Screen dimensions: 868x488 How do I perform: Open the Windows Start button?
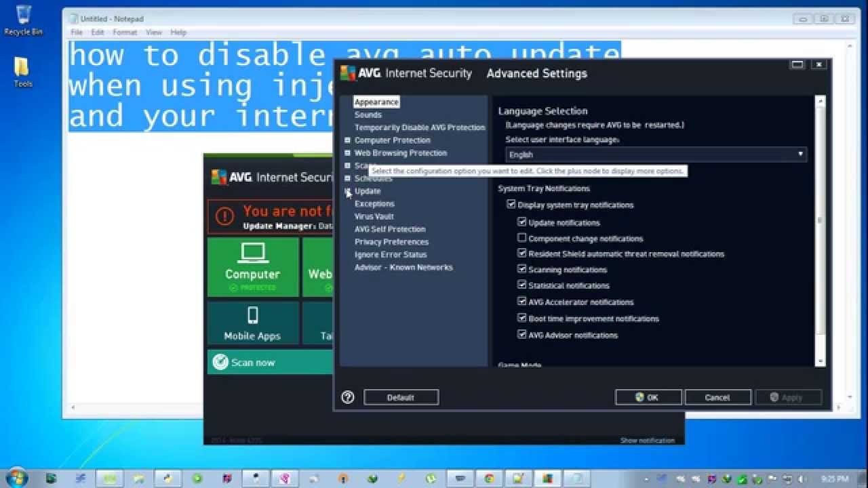(15, 477)
